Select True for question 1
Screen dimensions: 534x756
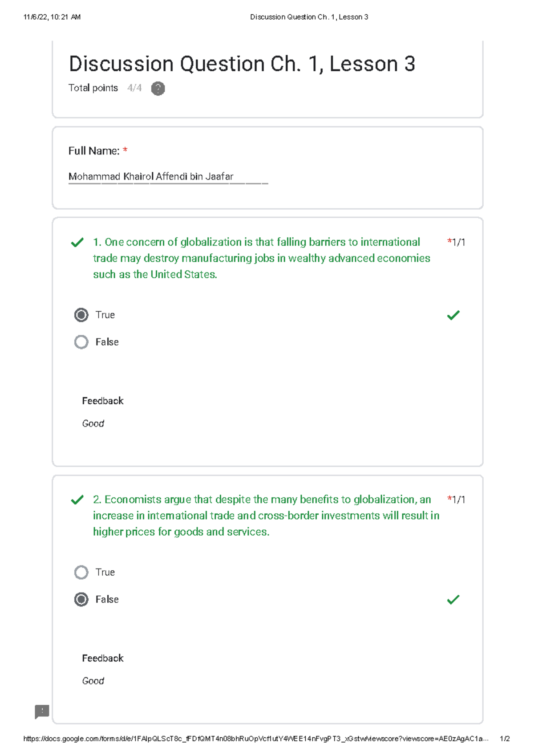point(81,315)
